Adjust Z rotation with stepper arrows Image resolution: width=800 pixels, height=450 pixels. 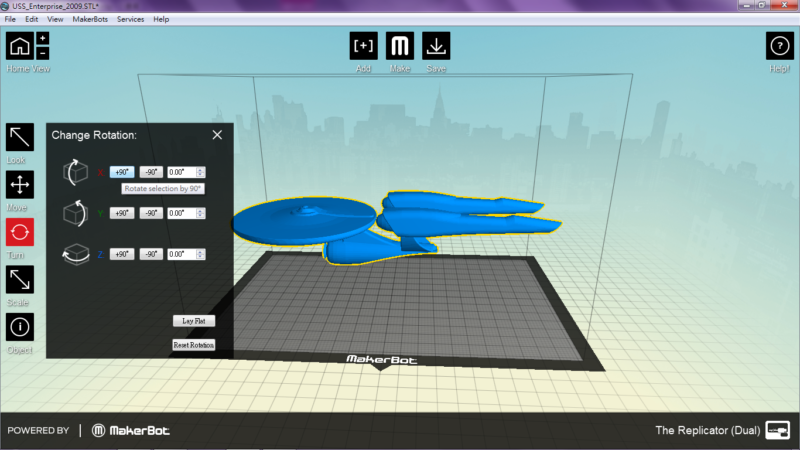click(x=201, y=254)
